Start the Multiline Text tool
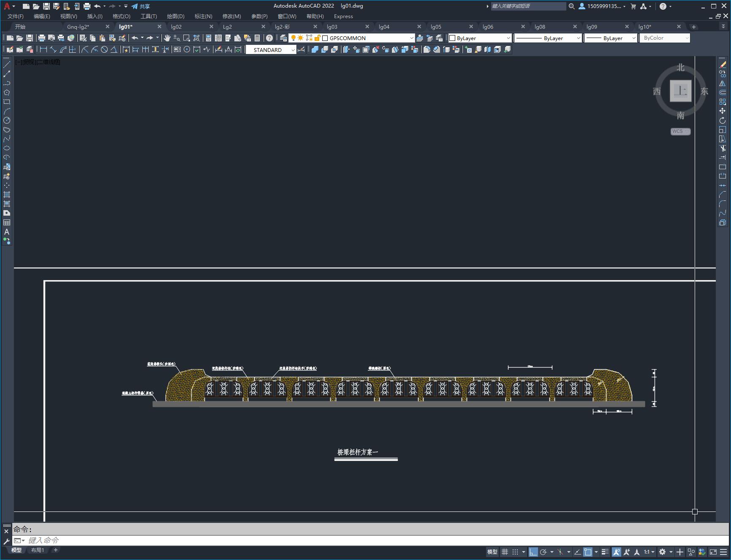The height and width of the screenshot is (560, 731). click(x=7, y=232)
